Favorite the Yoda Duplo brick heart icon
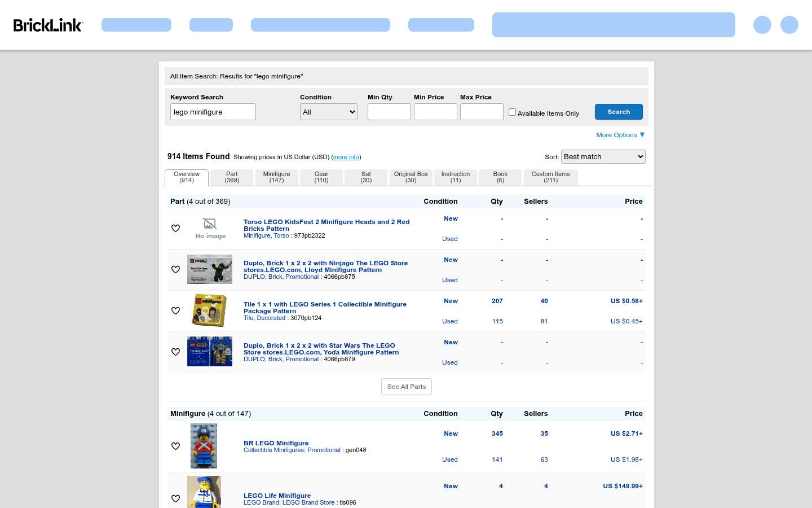The image size is (812, 508). tap(175, 352)
